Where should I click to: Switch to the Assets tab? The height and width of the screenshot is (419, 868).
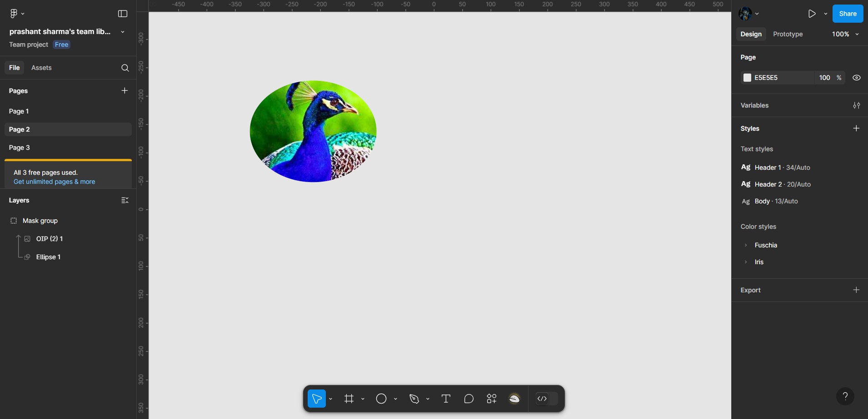[41, 68]
